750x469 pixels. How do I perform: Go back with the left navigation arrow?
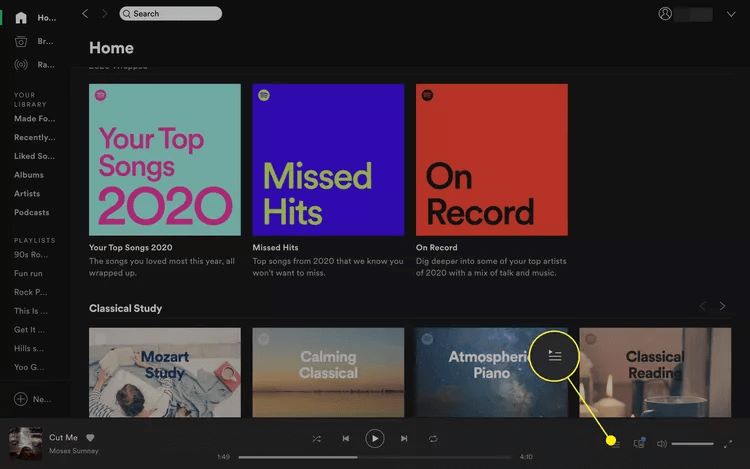point(85,14)
